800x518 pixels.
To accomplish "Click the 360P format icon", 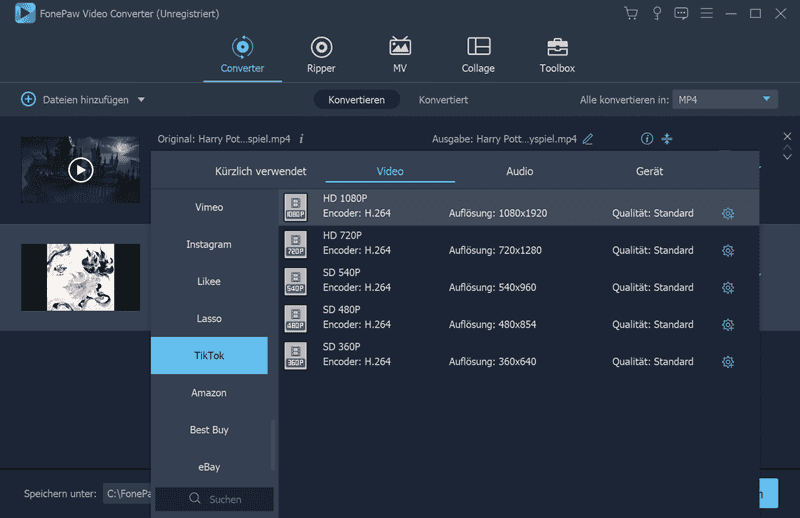I will click(x=296, y=356).
